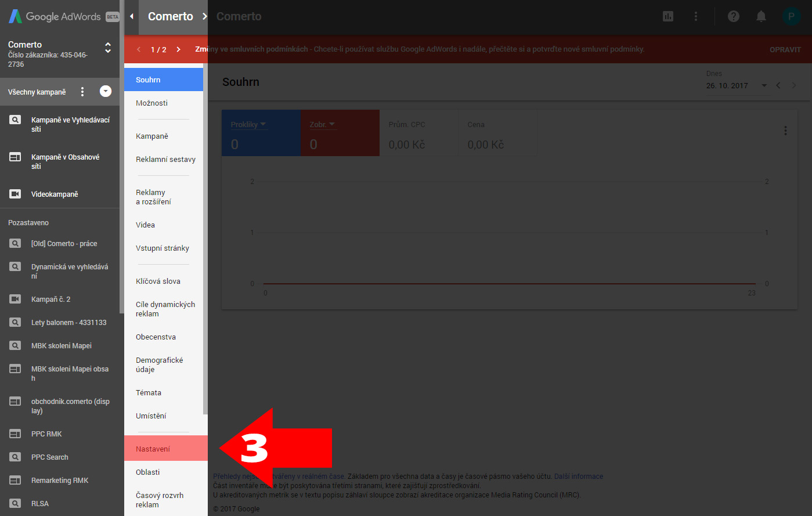812x516 pixels.
Task: Select PPC Search campaign
Action: pyautogui.click(x=50, y=457)
